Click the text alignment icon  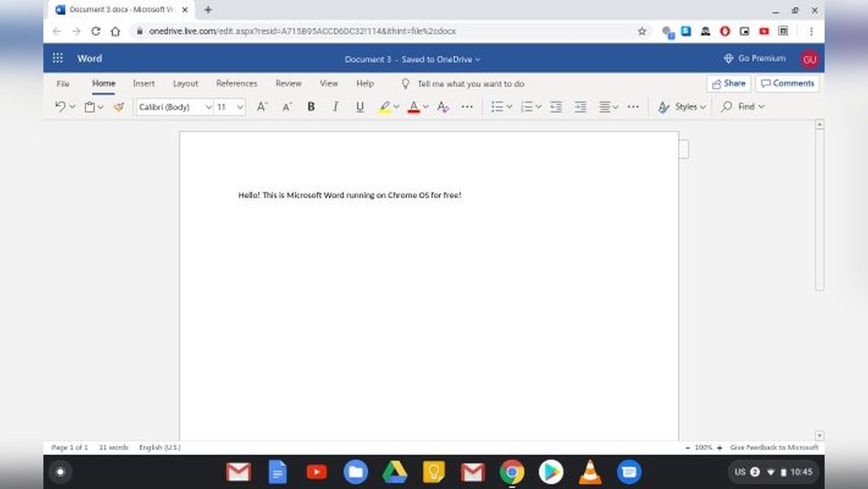pyautogui.click(x=604, y=107)
